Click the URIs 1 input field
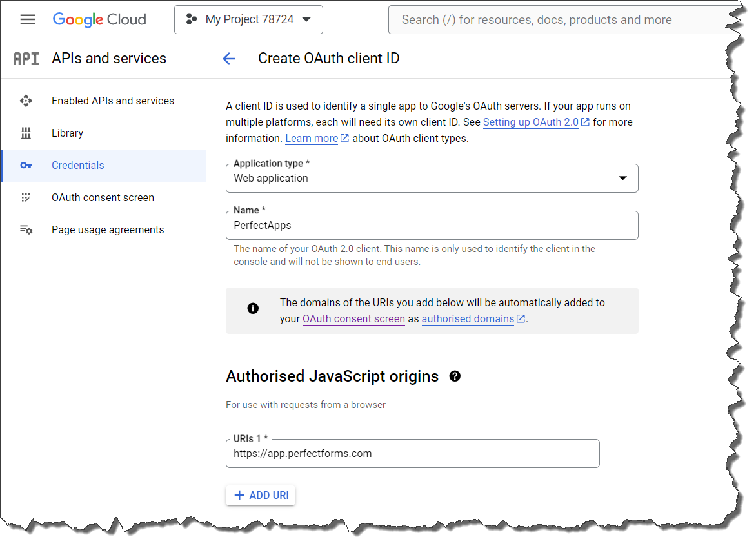Viewport: 756px width, 546px height. [x=413, y=453]
